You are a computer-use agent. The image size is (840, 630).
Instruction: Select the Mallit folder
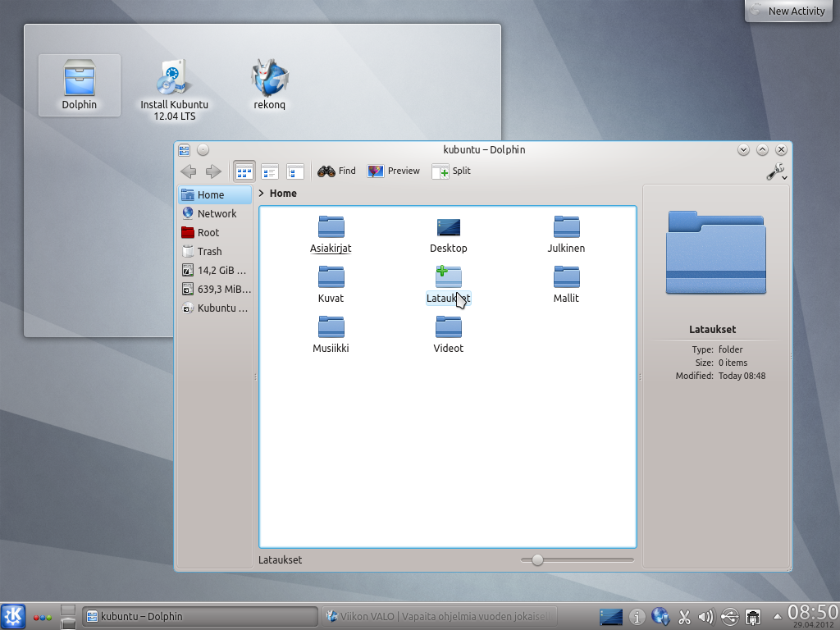coord(566,285)
